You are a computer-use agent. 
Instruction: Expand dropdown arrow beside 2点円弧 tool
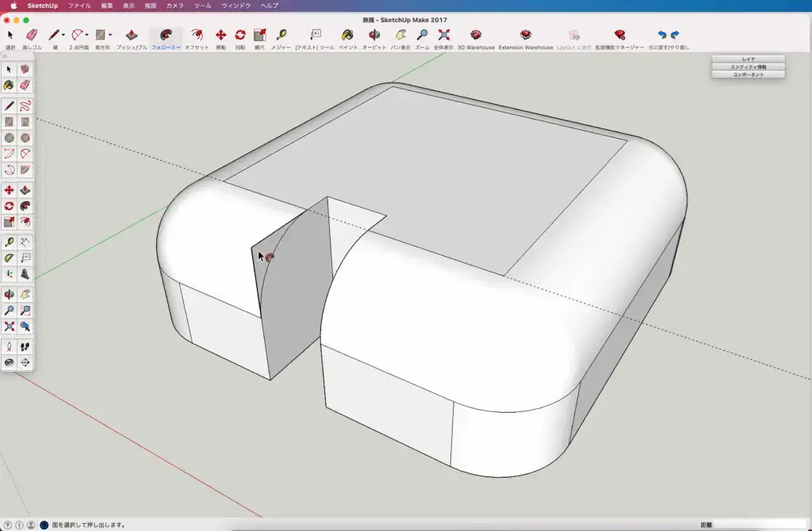tap(87, 35)
